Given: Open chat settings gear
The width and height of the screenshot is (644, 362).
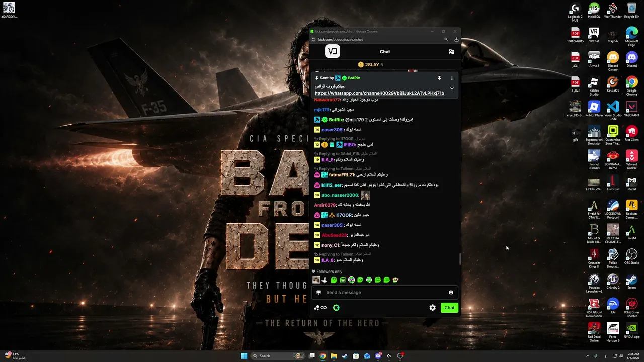Looking at the screenshot, I should pos(432,308).
